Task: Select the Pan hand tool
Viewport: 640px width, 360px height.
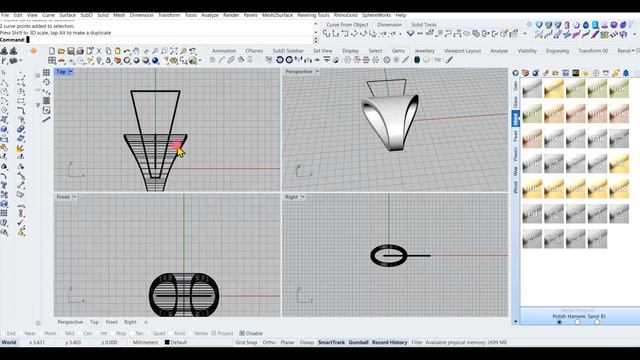Action: (x=136, y=51)
